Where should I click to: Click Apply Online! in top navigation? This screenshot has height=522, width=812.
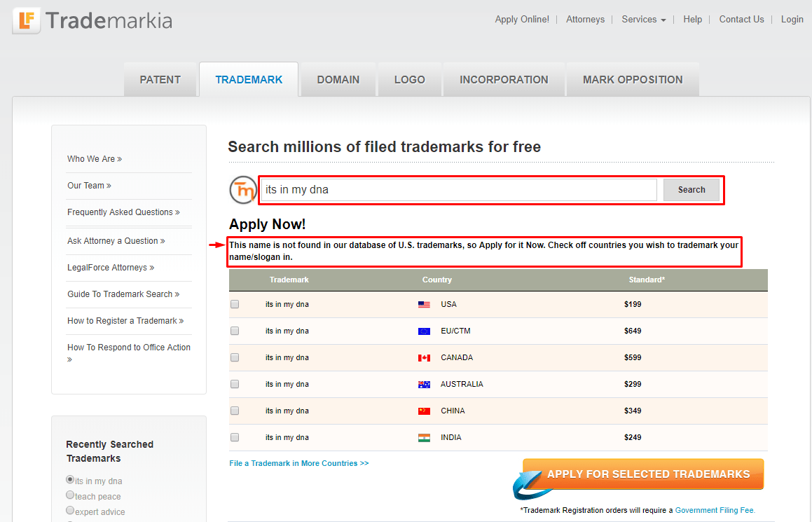[x=521, y=19]
